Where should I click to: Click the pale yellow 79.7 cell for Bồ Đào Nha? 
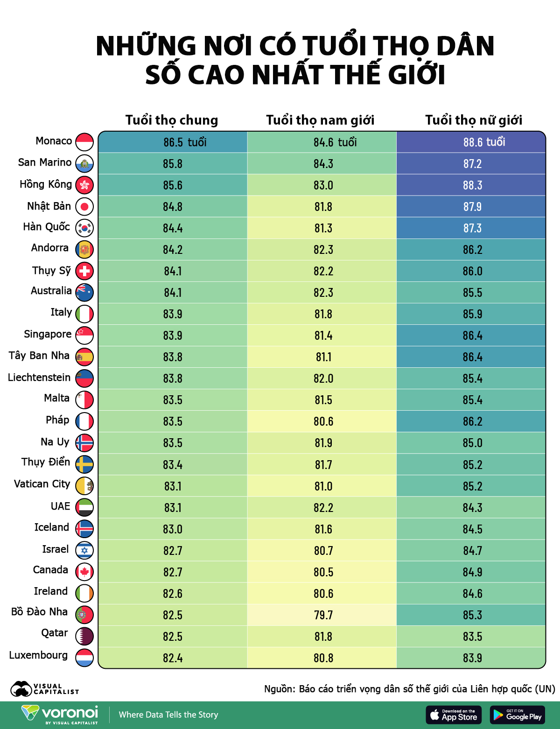tap(322, 615)
